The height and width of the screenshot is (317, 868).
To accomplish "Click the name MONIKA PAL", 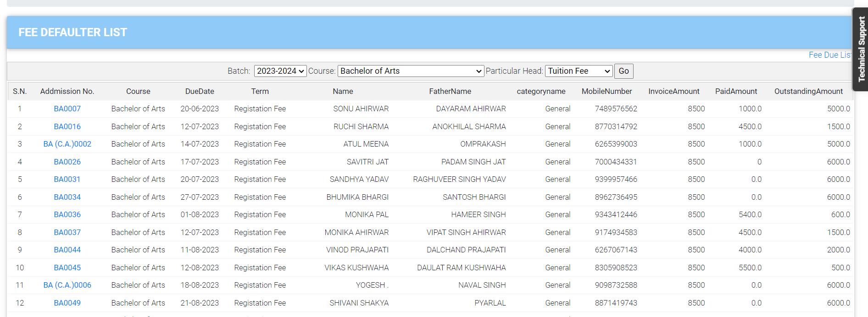I will [367, 214].
